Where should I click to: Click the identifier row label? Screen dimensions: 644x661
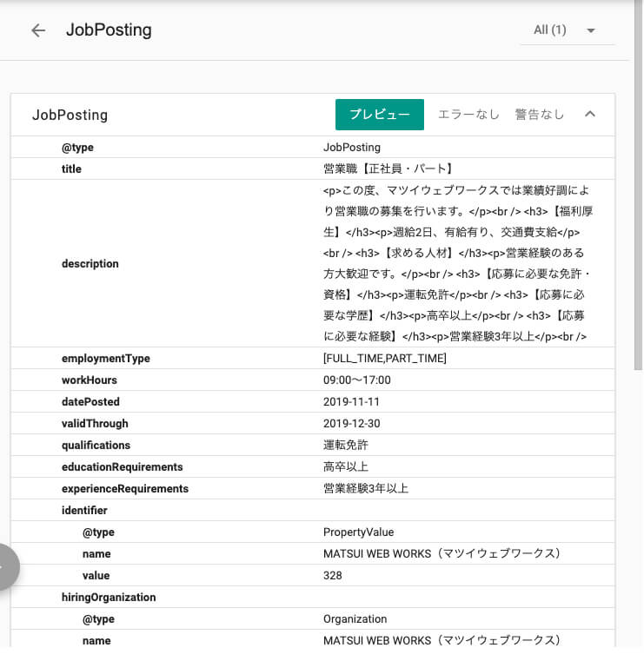(84, 511)
